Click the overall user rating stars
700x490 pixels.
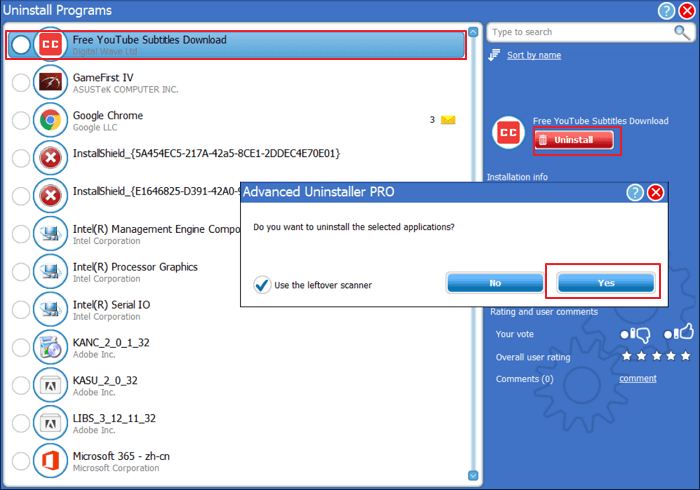656,356
